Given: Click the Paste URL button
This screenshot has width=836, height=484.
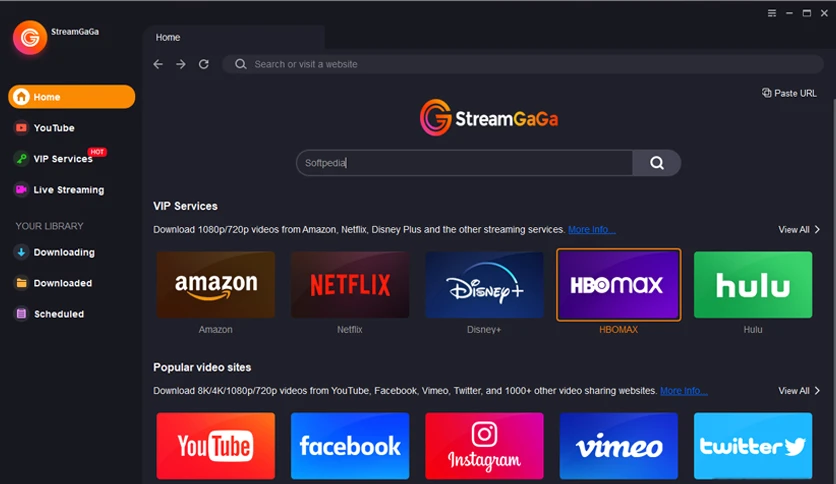Looking at the screenshot, I should click(x=789, y=93).
